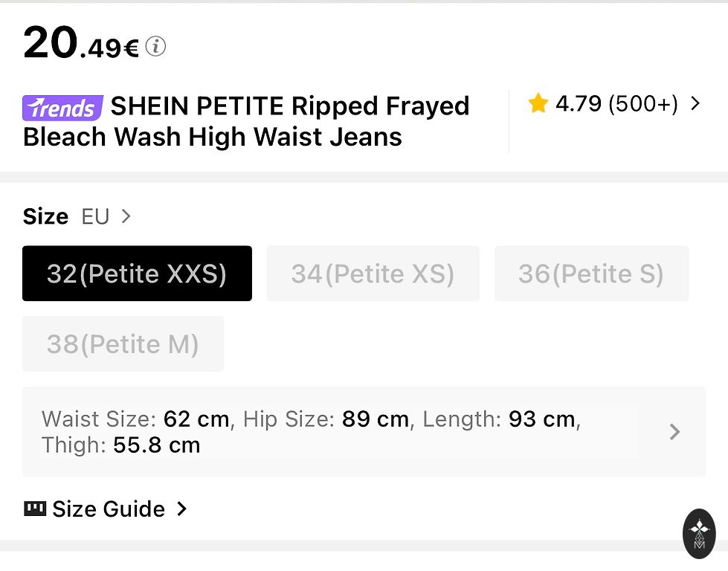
Task: Click the Size Guide ruler icon
Action: click(35, 509)
